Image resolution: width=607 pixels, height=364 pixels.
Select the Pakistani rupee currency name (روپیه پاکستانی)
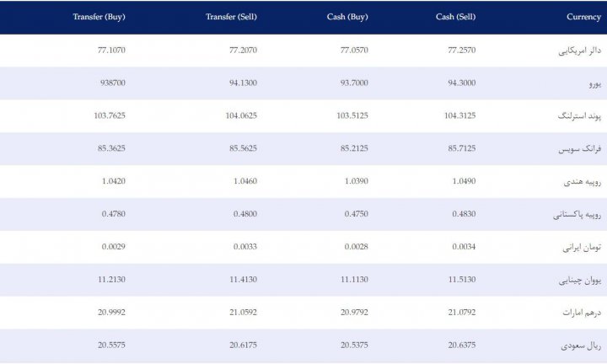tap(577, 215)
